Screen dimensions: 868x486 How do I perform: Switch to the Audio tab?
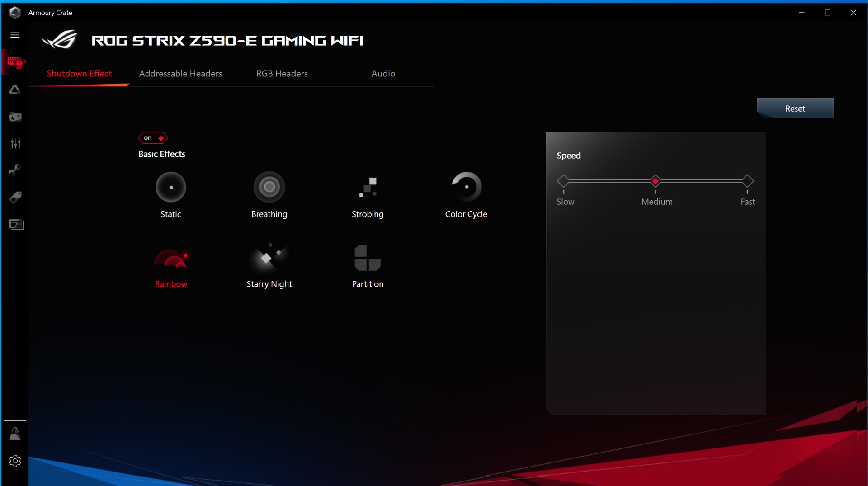pos(383,73)
